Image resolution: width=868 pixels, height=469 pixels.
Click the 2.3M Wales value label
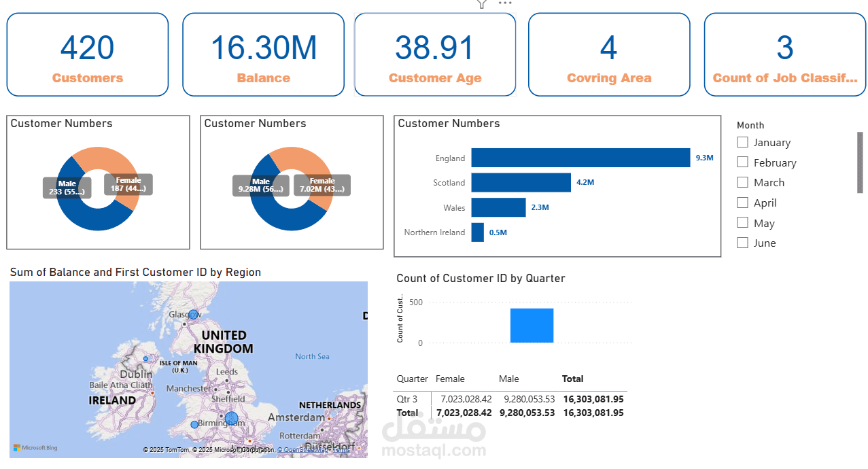coord(540,207)
